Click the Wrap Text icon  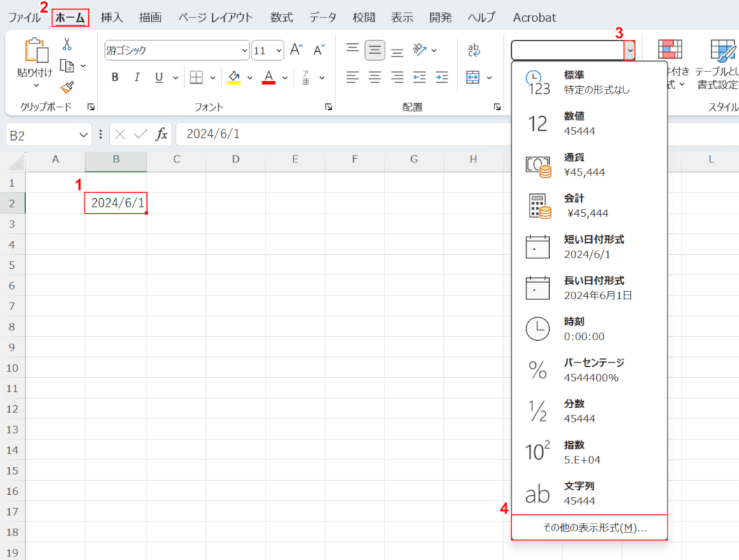[x=474, y=50]
